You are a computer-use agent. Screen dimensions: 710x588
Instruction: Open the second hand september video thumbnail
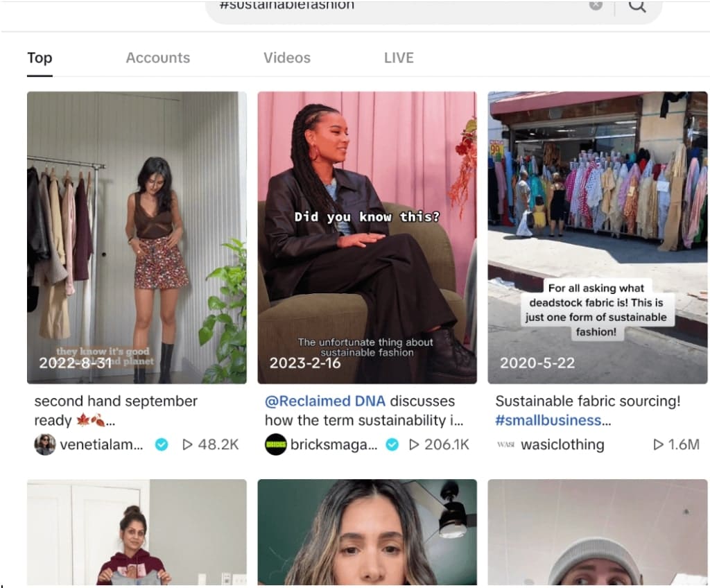coord(136,236)
